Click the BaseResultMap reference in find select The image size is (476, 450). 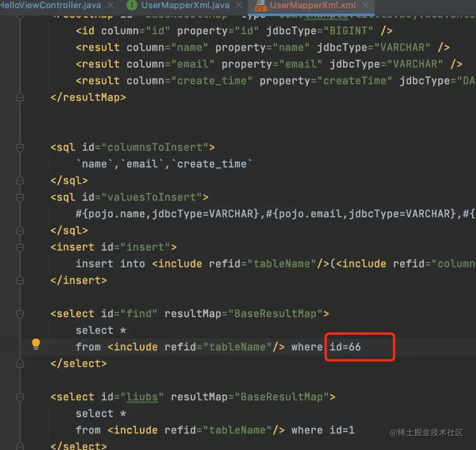click(275, 314)
